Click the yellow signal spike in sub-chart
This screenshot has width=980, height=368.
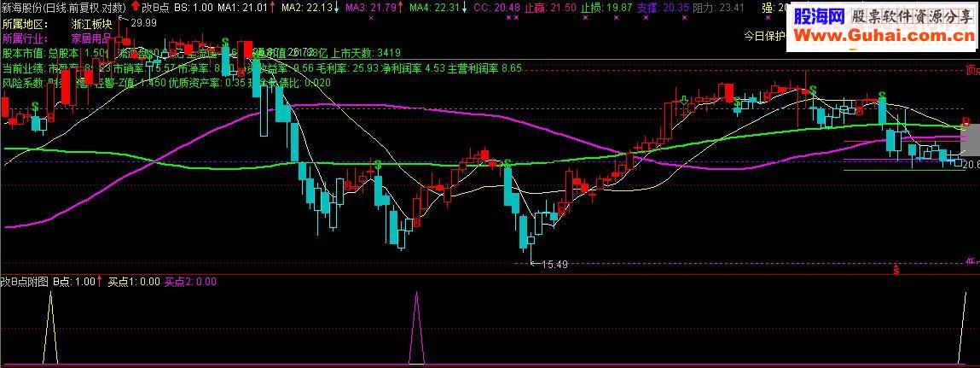[51, 327]
